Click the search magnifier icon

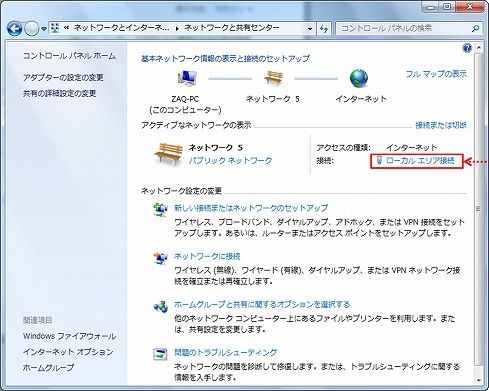475,29
